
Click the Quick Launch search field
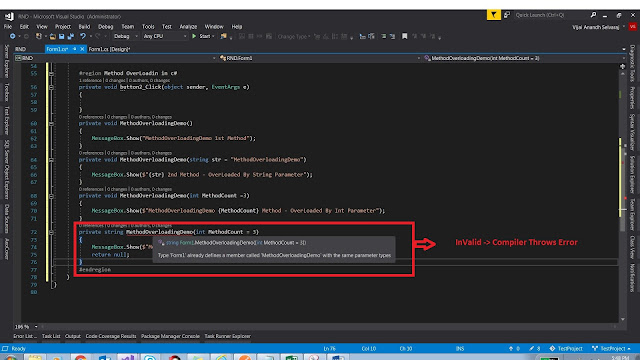click(551, 15)
